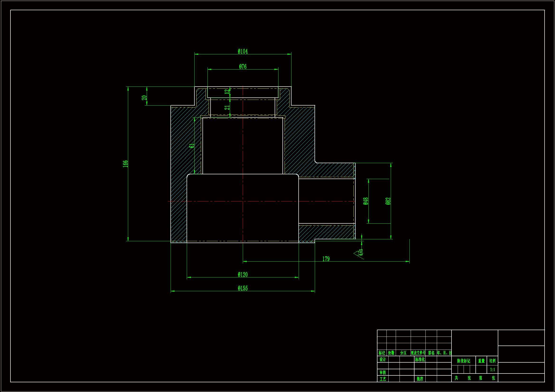Select the 61 depth dimension text
Viewport: 555px width, 392px height.
[x=192, y=146]
